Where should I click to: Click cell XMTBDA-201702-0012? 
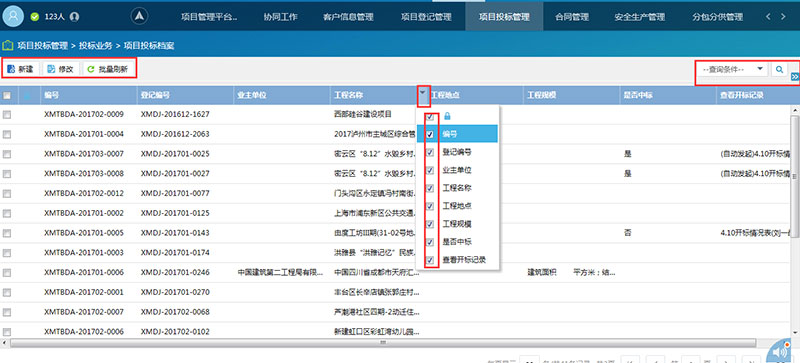click(84, 193)
